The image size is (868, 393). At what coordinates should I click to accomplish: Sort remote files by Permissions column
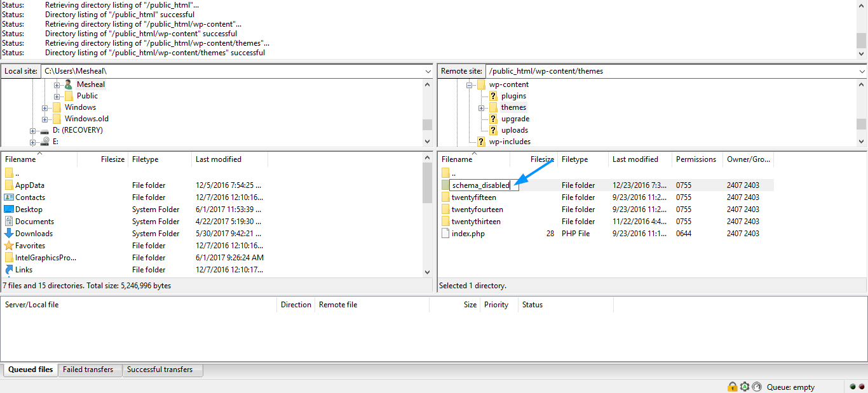pyautogui.click(x=696, y=159)
